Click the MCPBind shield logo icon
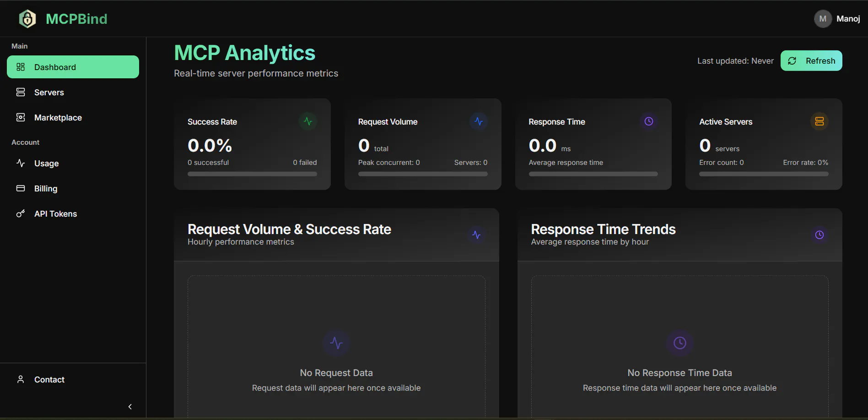Viewport: 868px width, 420px height. click(27, 19)
